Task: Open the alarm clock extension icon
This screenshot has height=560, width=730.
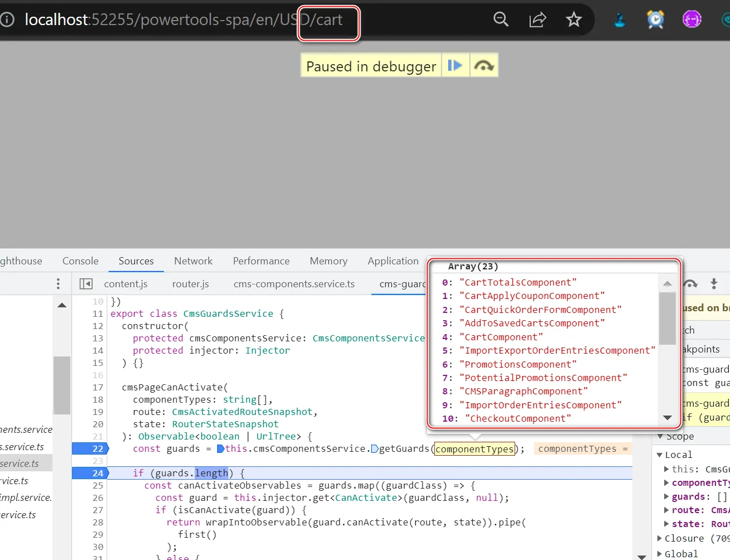Action: (655, 20)
